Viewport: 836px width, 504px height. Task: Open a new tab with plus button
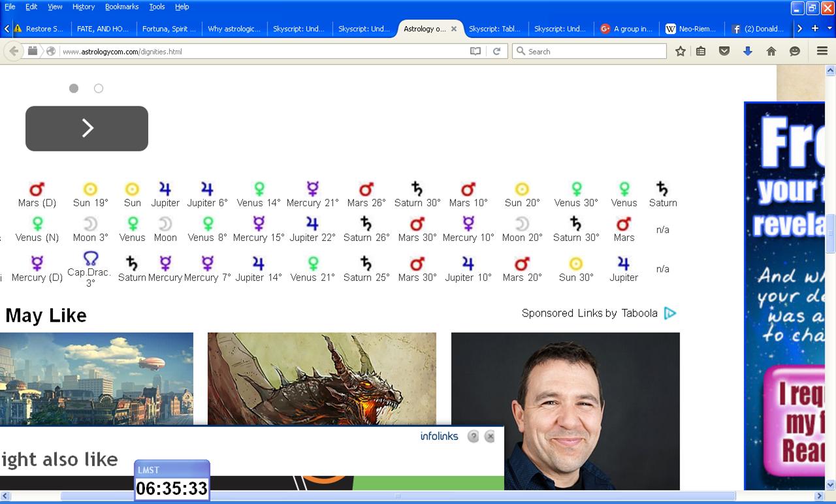(x=814, y=28)
